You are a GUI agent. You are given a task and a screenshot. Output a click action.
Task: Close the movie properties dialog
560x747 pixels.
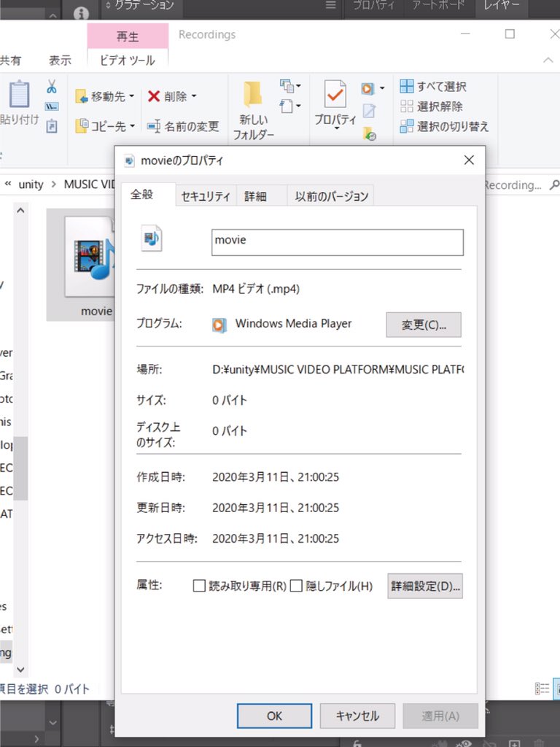pyautogui.click(x=469, y=160)
